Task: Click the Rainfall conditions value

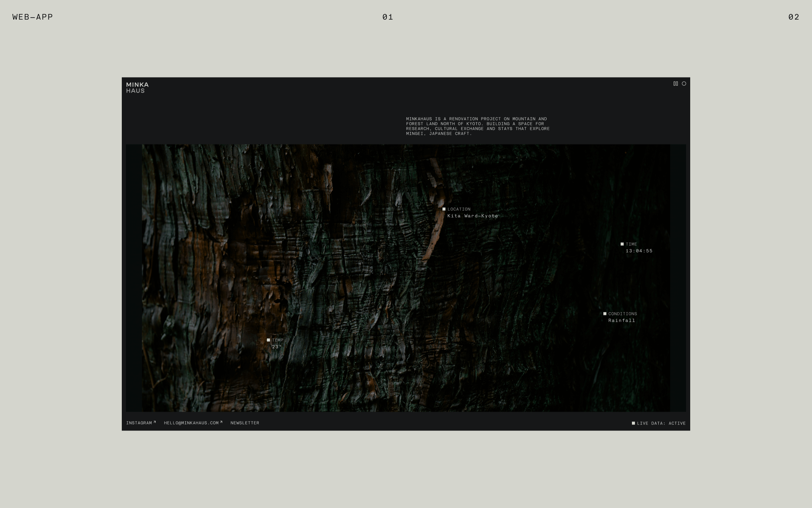Action: coord(622,321)
